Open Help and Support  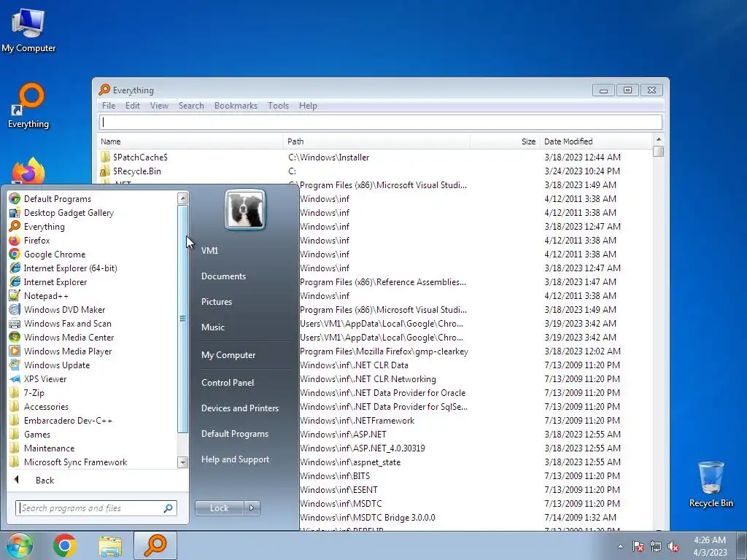[x=235, y=459]
